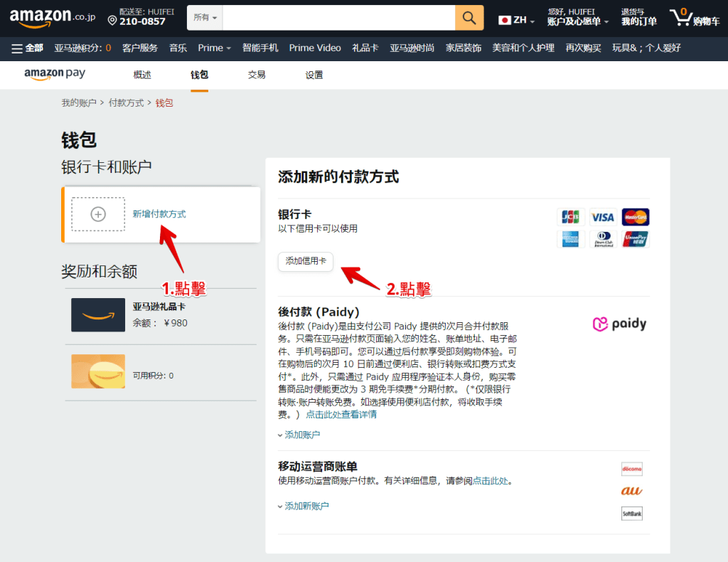Click 亚马逊积分: 0 link

click(82, 48)
